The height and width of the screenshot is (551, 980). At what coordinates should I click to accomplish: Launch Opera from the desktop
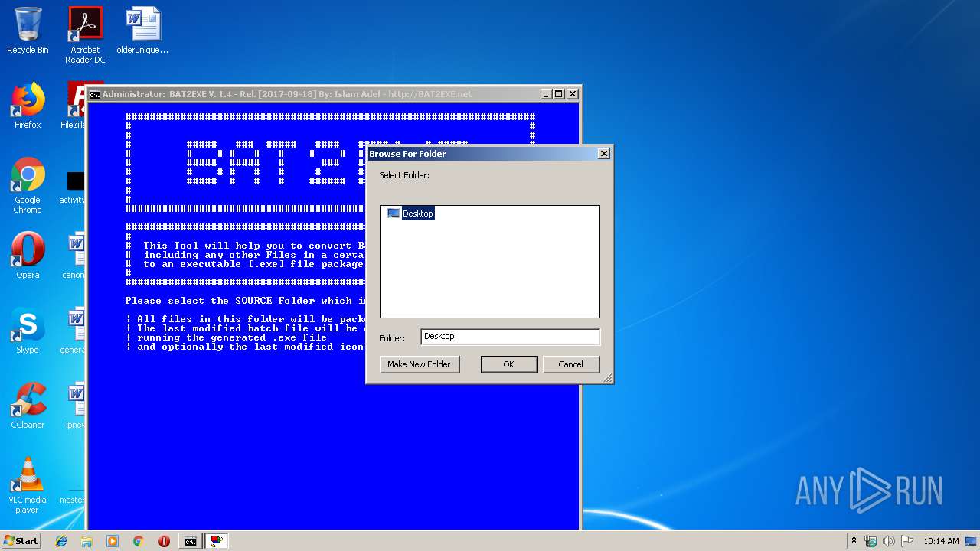pyautogui.click(x=28, y=256)
